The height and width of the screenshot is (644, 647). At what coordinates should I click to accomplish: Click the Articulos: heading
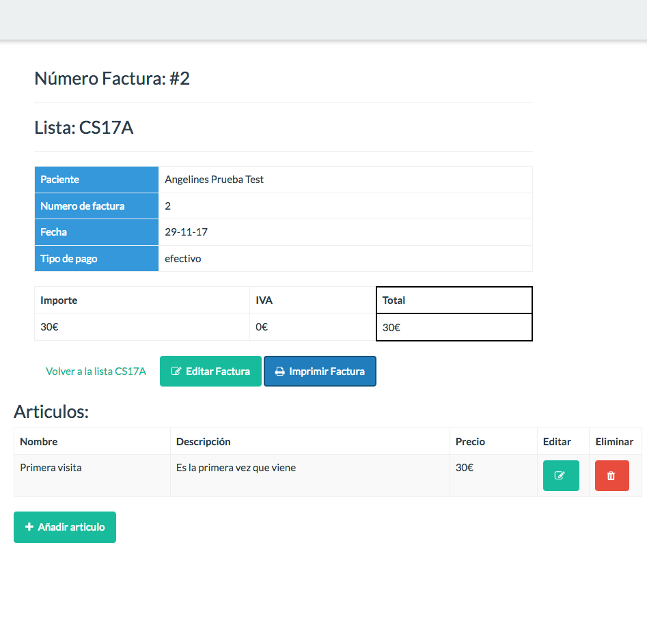click(51, 412)
